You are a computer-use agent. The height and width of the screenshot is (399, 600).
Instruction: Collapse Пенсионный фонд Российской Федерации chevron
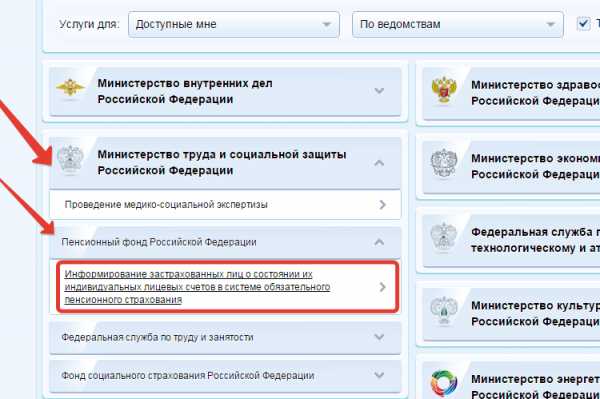click(x=379, y=242)
